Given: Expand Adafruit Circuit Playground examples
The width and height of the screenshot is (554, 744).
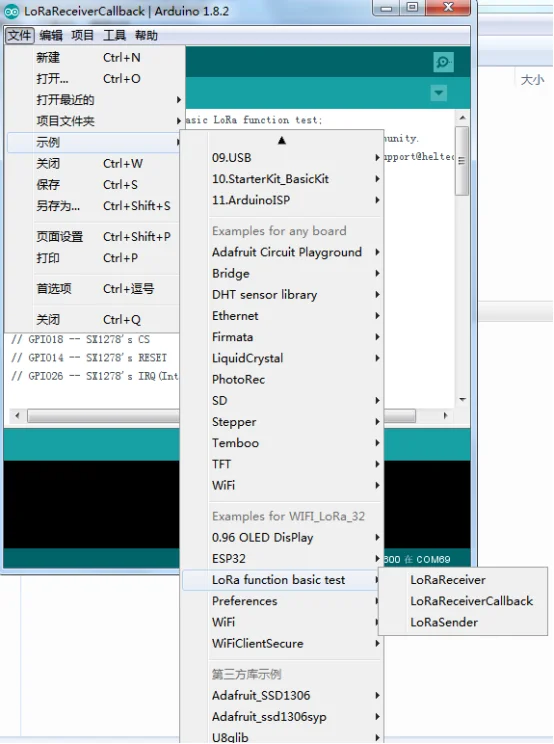Looking at the screenshot, I should pyautogui.click(x=282, y=252).
